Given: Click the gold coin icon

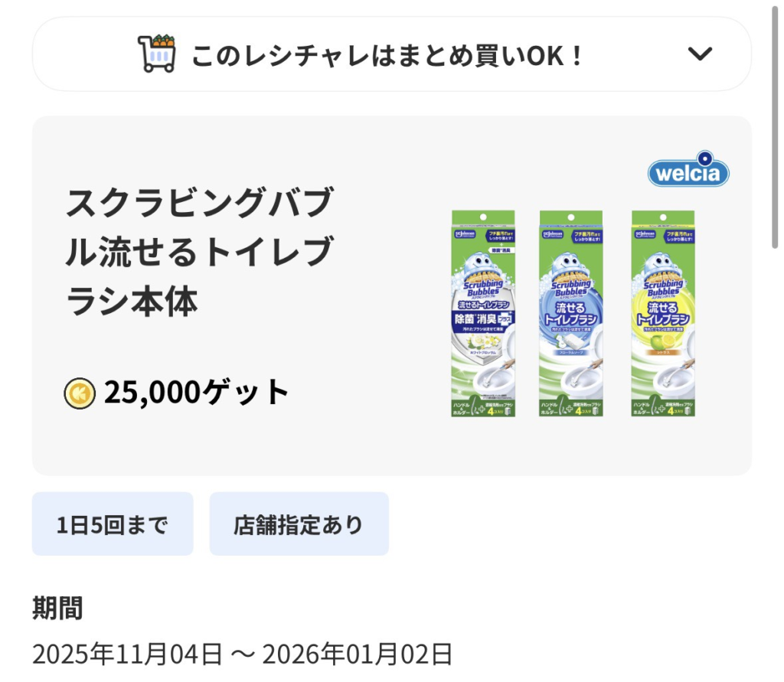Looking at the screenshot, I should pos(80,393).
